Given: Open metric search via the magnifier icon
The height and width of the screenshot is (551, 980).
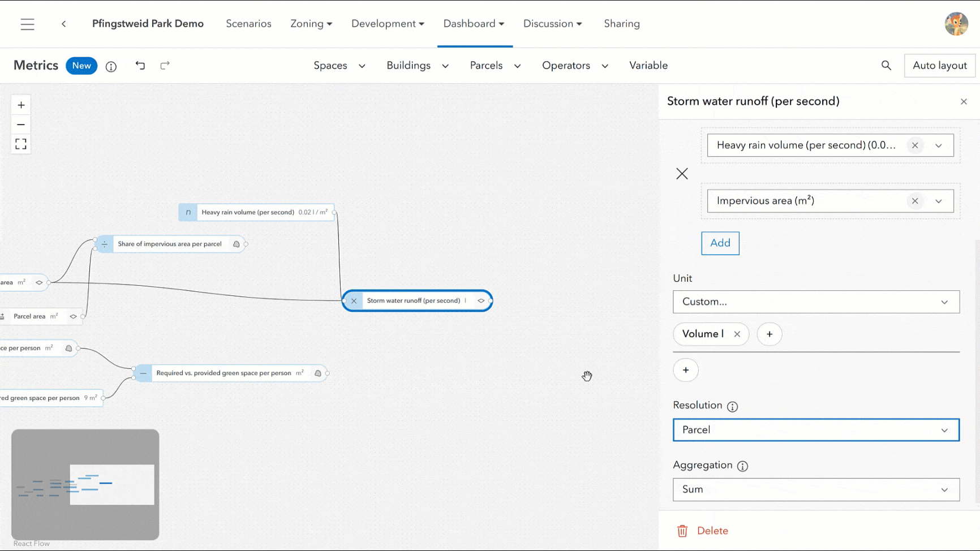Looking at the screenshot, I should click(886, 66).
